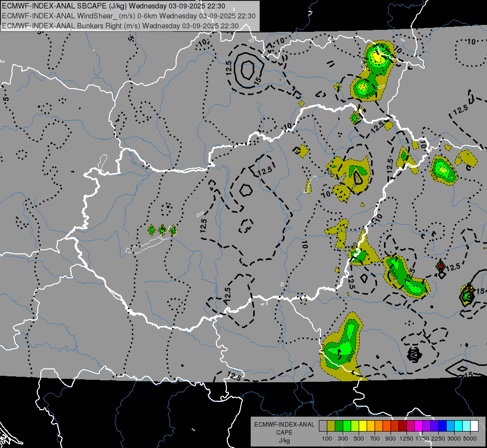This screenshot has height=448, width=487.
Task: Pick the bright green swatch after 300
Action: click(x=347, y=426)
